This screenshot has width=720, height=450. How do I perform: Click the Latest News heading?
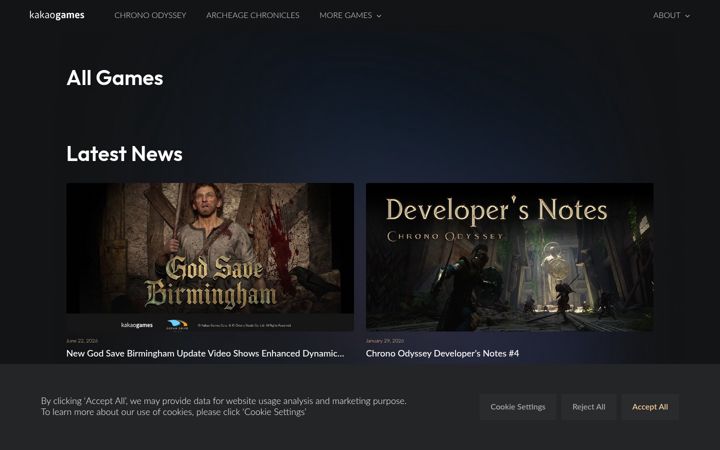pyautogui.click(x=124, y=154)
